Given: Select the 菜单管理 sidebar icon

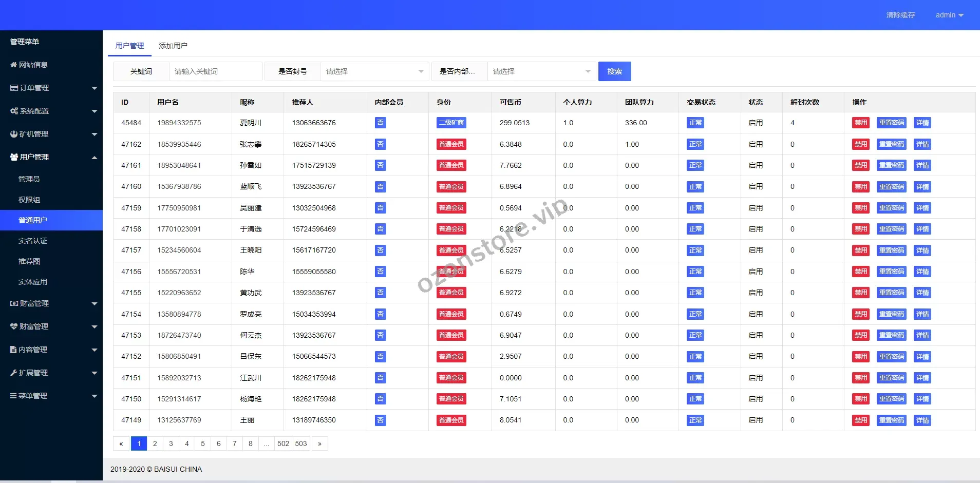Looking at the screenshot, I should 13,395.
